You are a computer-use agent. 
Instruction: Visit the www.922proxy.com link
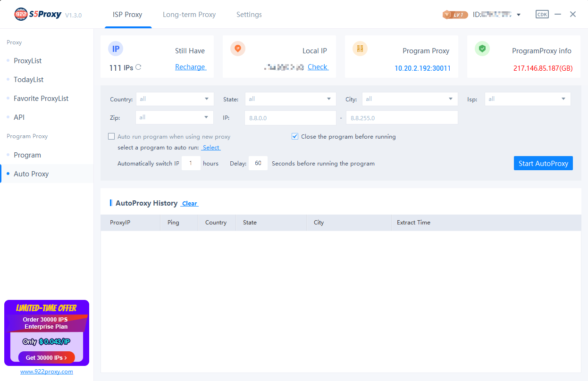[47, 372]
